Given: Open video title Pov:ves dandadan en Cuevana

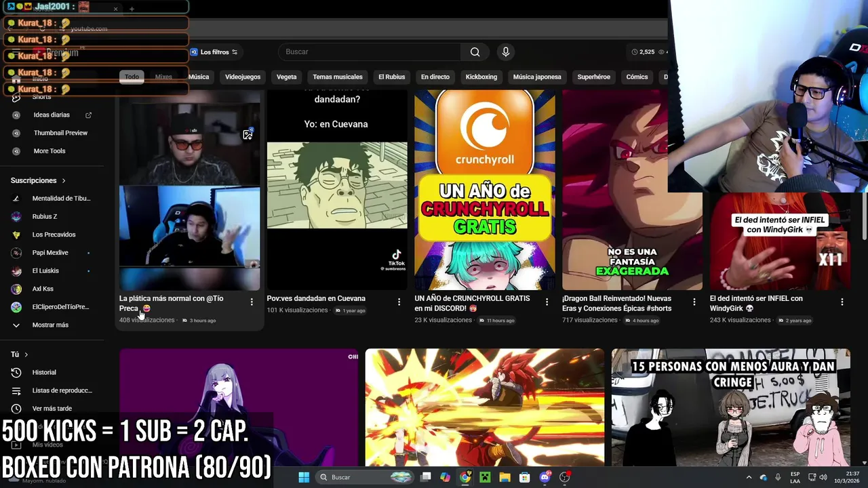Looking at the screenshot, I should pyautogui.click(x=316, y=298).
